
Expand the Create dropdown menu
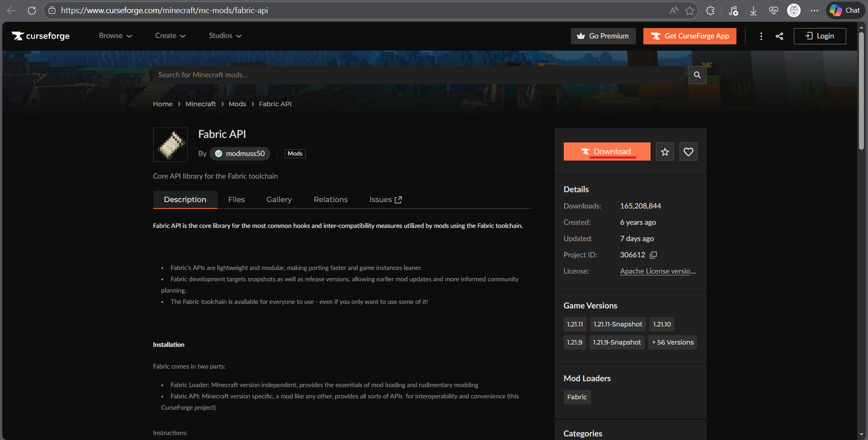coord(170,36)
